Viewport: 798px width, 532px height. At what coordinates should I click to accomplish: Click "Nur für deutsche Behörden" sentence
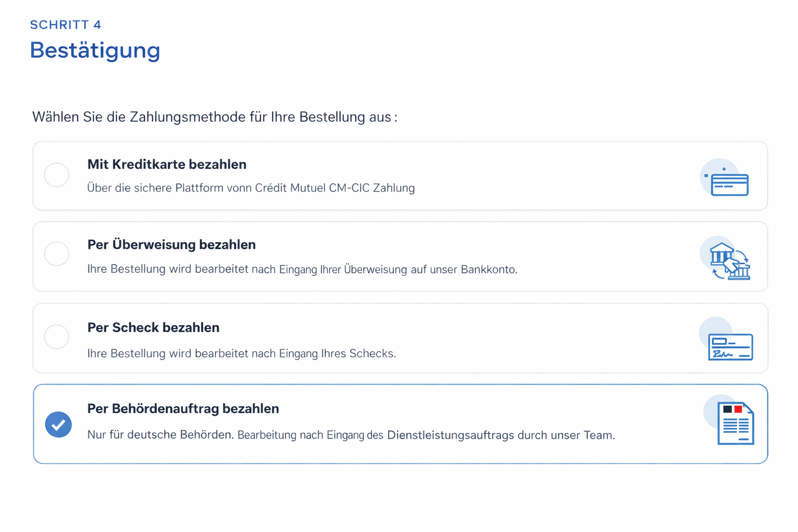tap(160, 435)
